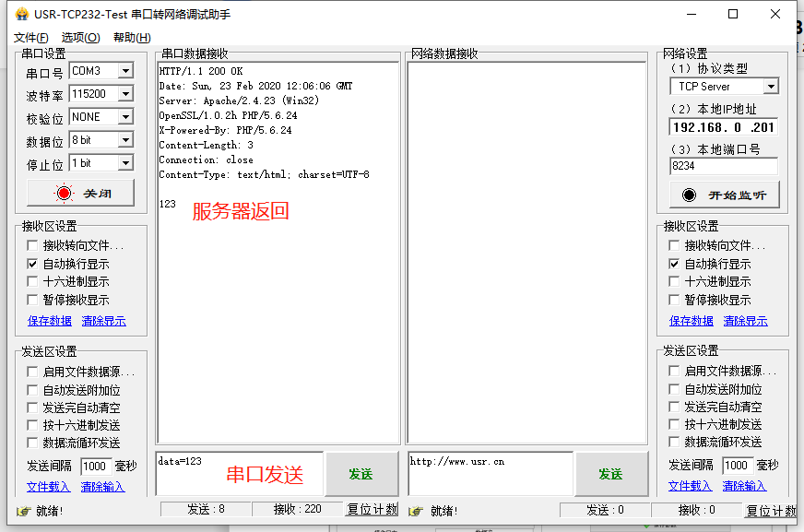Click serial side 清除显示 link
This screenshot has height=532, width=804.
coord(103,321)
